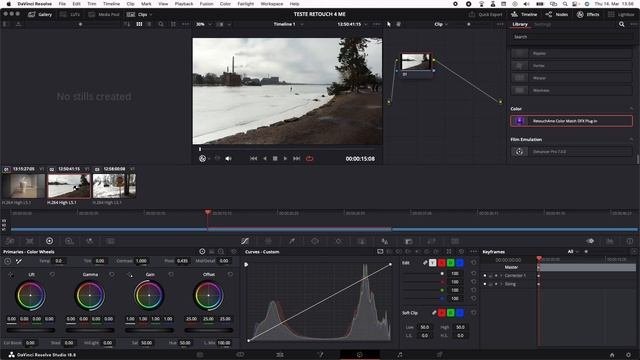
Task: Open the Keyframes All dropdown
Action: (573, 251)
